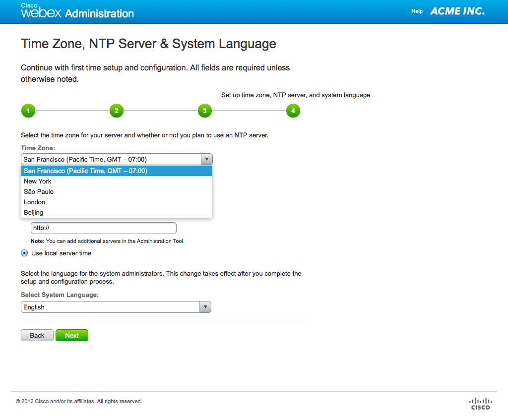508x420 pixels.
Task: Select the highlighted San Francisco list option
Action: 86,171
